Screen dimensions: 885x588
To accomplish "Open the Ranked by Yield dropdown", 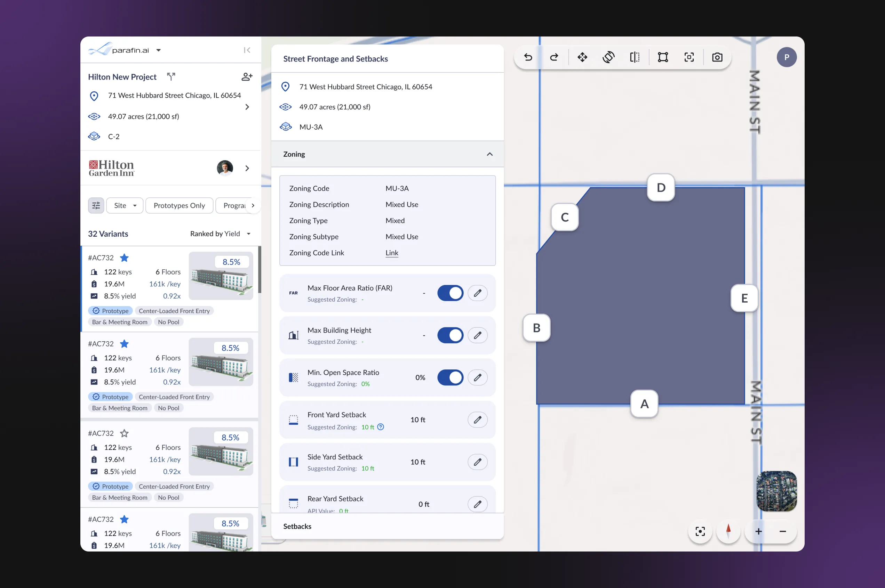I will pos(220,234).
